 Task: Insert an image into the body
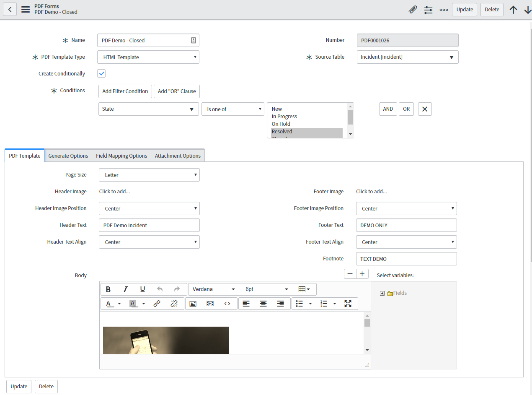192,304
